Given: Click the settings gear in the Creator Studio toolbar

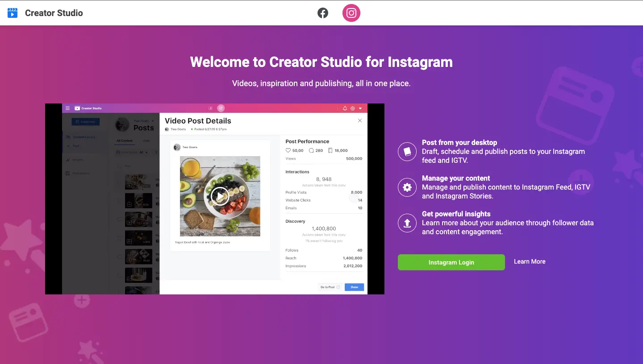Looking at the screenshot, I should (352, 108).
